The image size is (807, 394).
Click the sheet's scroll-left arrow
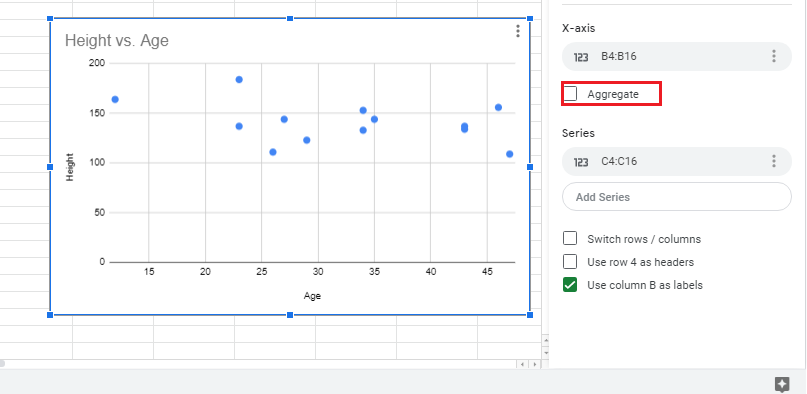(x=522, y=364)
